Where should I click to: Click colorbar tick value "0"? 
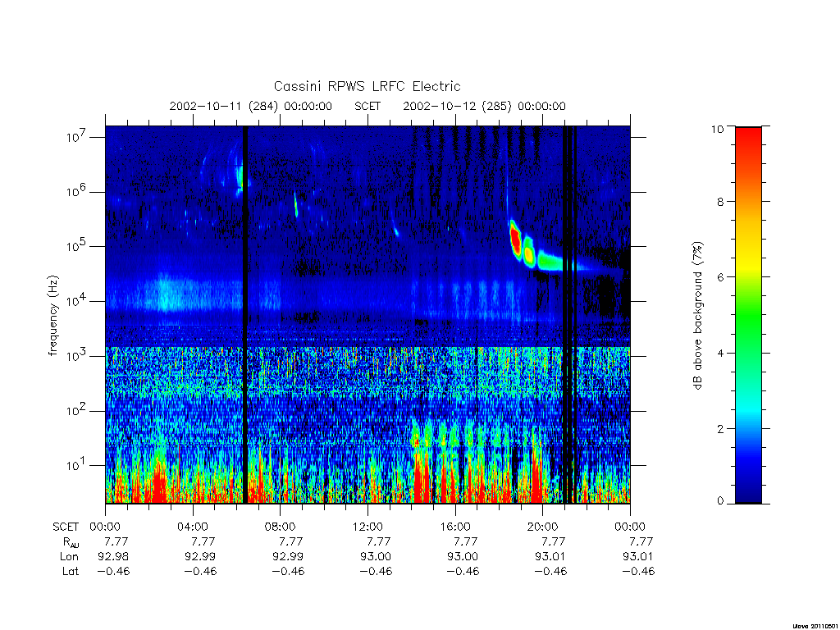(720, 501)
